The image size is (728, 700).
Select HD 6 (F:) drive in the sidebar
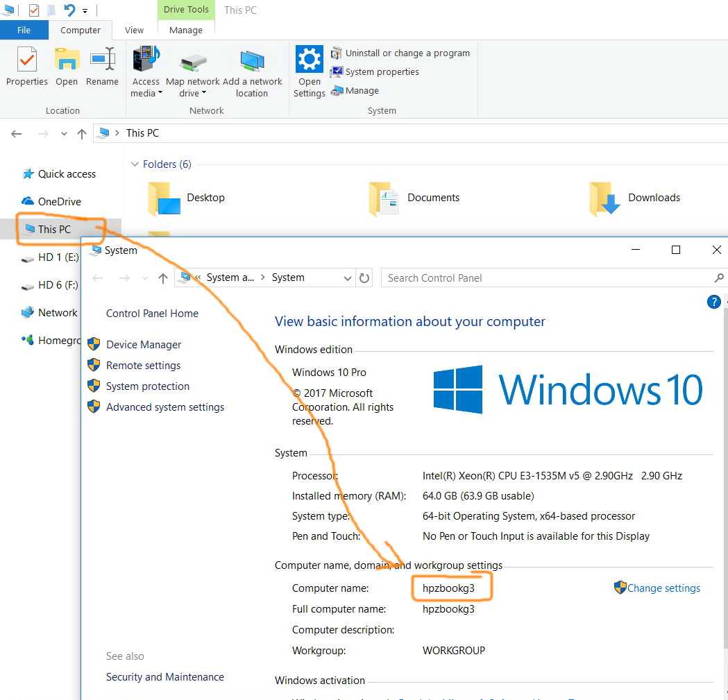51,285
